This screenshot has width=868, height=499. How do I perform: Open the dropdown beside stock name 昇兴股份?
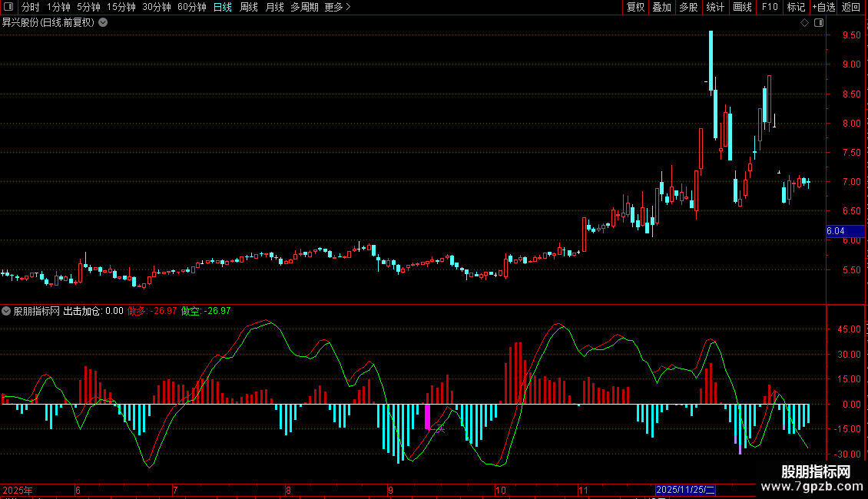[103, 23]
